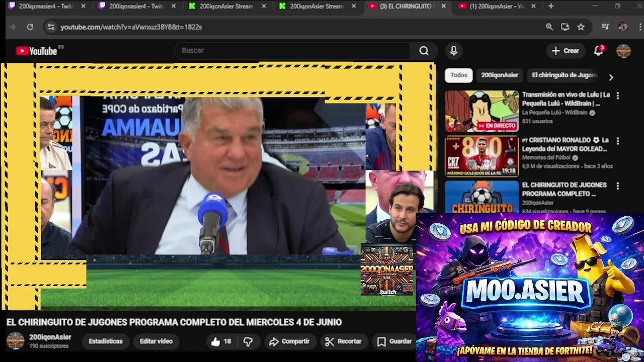Viewport: 644px width, 362px height.
Task: Open site information icon in address bar
Action: click(x=51, y=27)
